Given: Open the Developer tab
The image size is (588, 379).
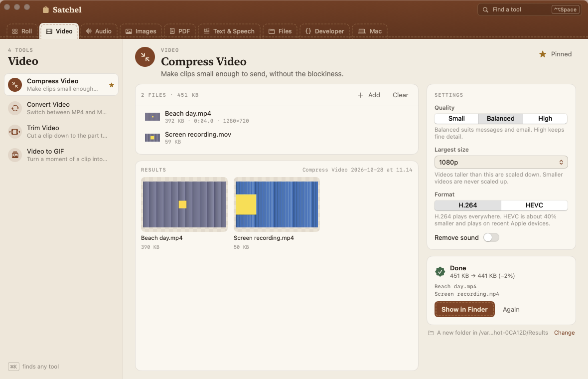Looking at the screenshot, I should [x=324, y=31].
